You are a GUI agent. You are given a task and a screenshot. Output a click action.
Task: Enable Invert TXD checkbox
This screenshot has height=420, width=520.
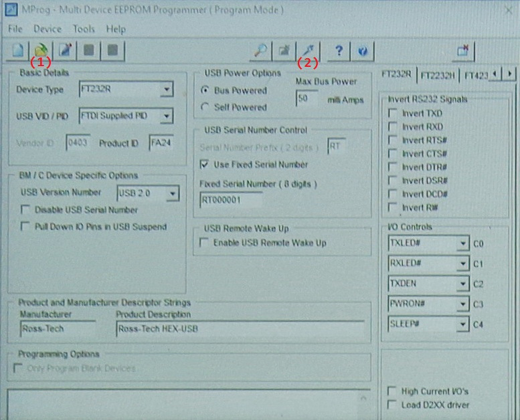click(x=393, y=114)
